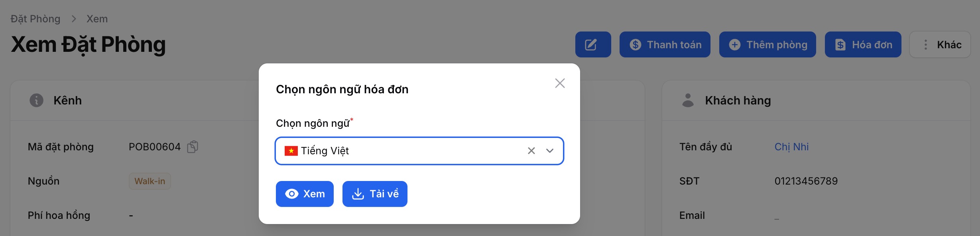Click the edit pencil icon button
The width and height of the screenshot is (980, 236).
click(x=593, y=45)
